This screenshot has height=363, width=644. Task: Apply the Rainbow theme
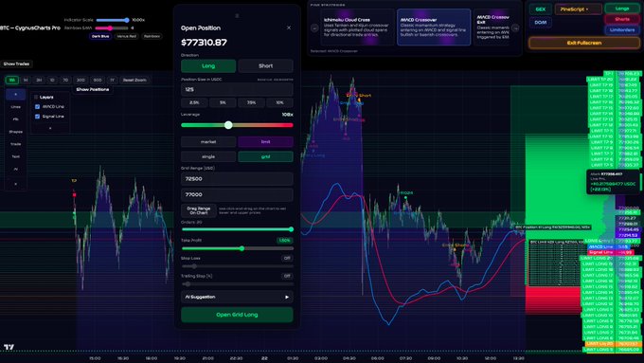[152, 36]
